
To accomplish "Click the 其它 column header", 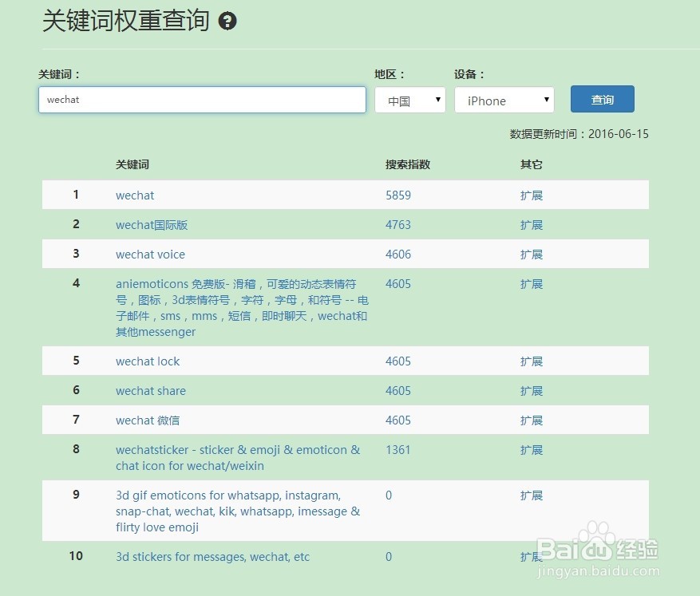I will point(532,164).
